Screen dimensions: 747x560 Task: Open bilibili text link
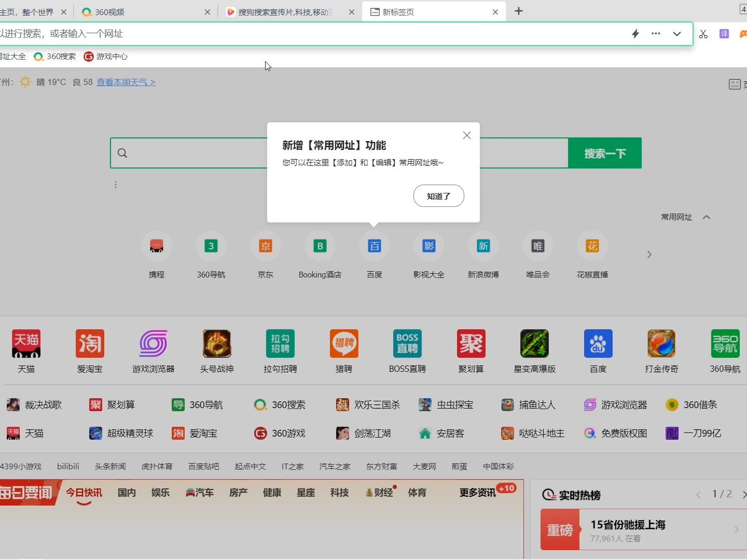click(68, 466)
